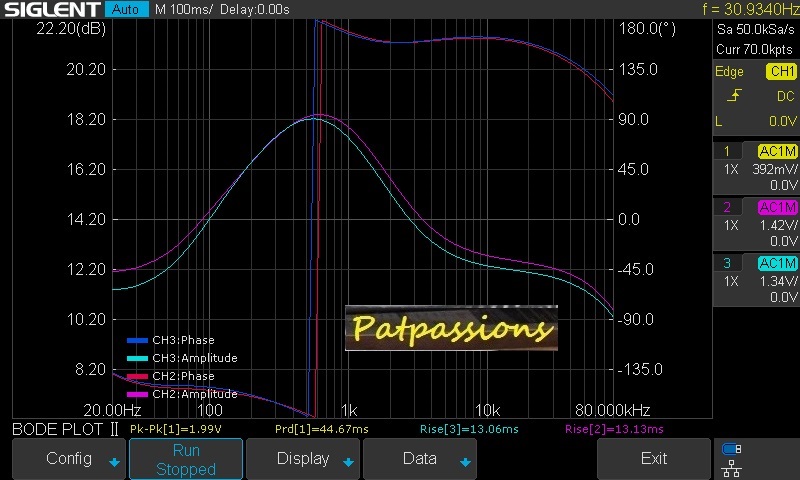Image resolution: width=800 pixels, height=480 pixels.
Task: Open the timebase M 100ms setting
Action: click(192, 9)
